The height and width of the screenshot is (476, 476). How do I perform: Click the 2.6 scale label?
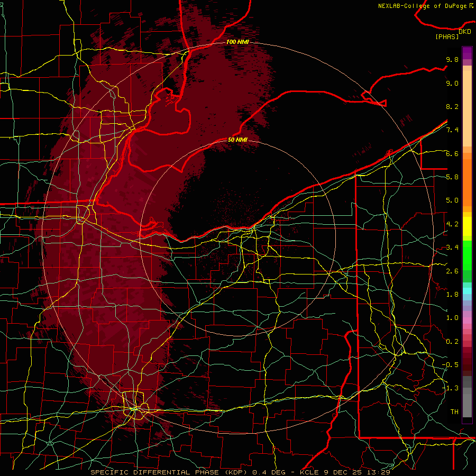tap(452, 271)
